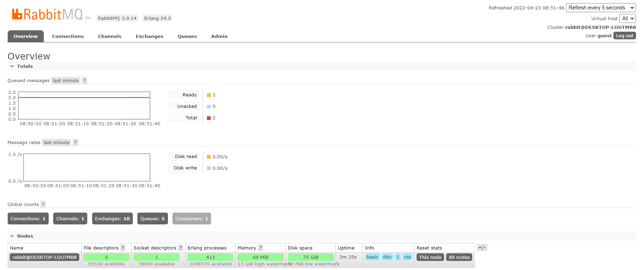Viewport: 644px width, 270px height.
Task: Click the Queued messages chart
Action: click(x=84, y=106)
